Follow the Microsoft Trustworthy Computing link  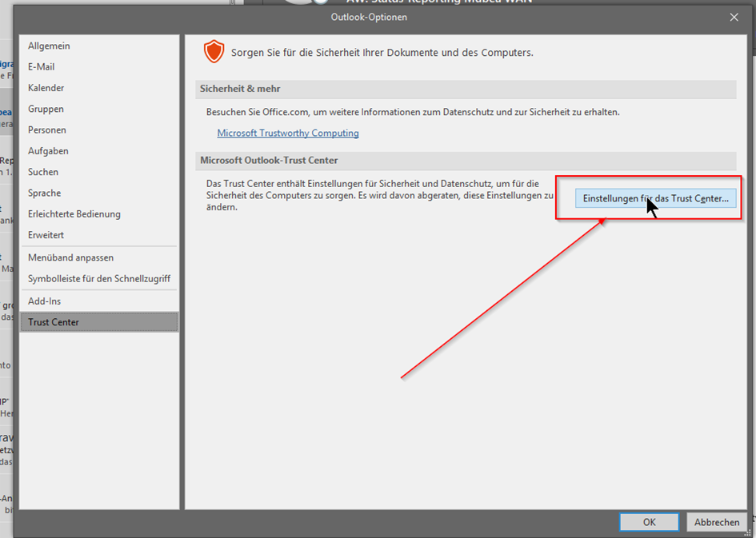coord(288,133)
